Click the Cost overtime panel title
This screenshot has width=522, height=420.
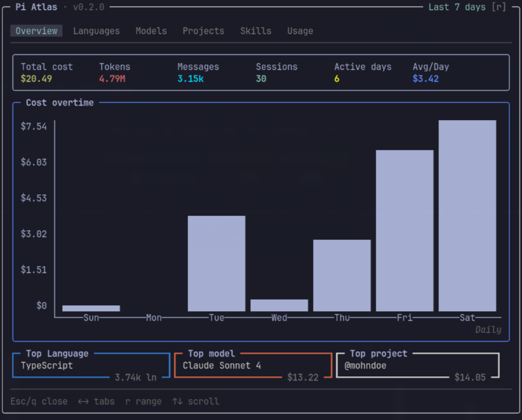click(x=60, y=103)
